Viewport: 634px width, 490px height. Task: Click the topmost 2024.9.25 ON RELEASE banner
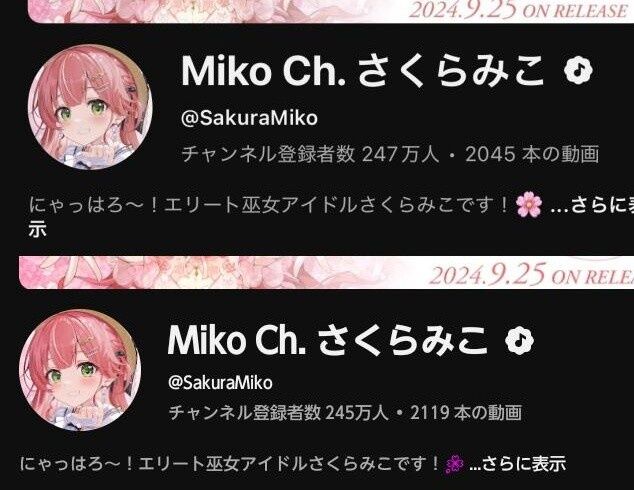pos(331,11)
